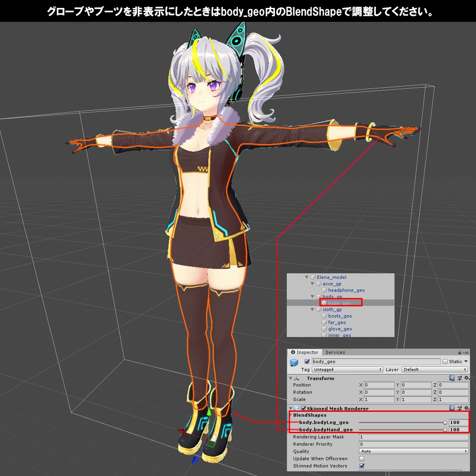This screenshot has height=476, width=476.
Task: Click the Inspector lock icon
Action: [459, 352]
